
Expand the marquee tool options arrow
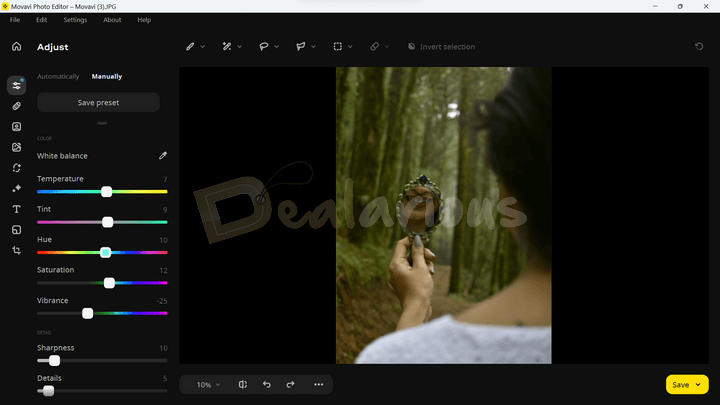[x=350, y=47]
